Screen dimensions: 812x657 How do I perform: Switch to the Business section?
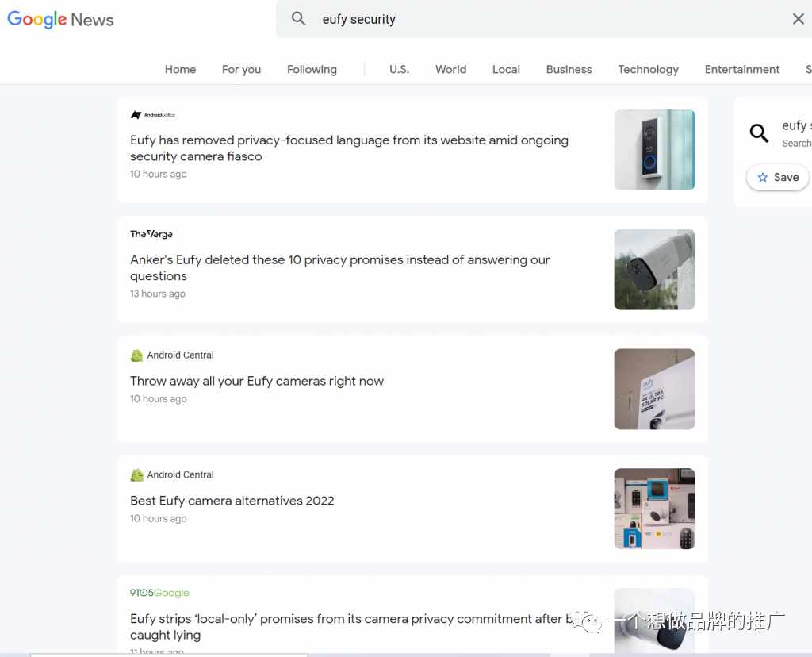569,70
